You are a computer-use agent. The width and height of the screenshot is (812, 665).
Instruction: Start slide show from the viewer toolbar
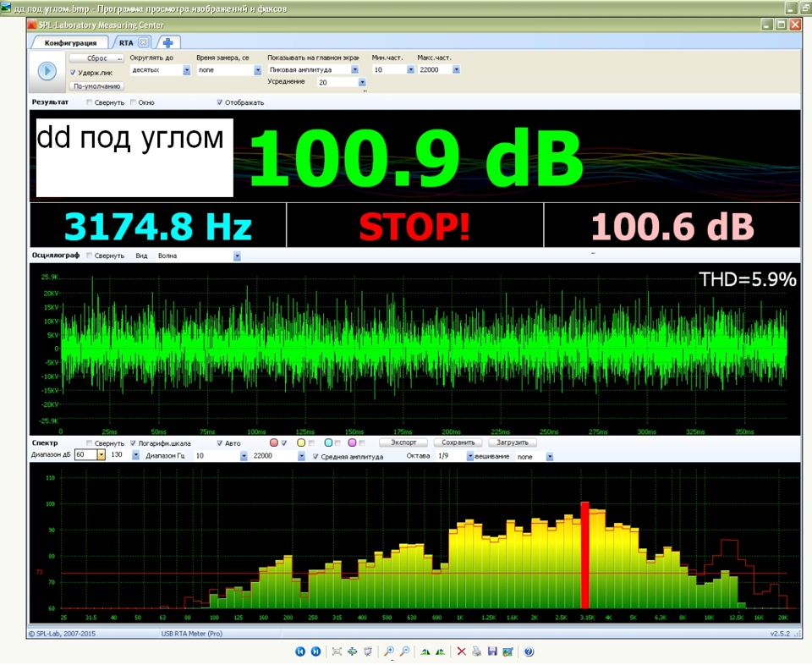tap(368, 651)
